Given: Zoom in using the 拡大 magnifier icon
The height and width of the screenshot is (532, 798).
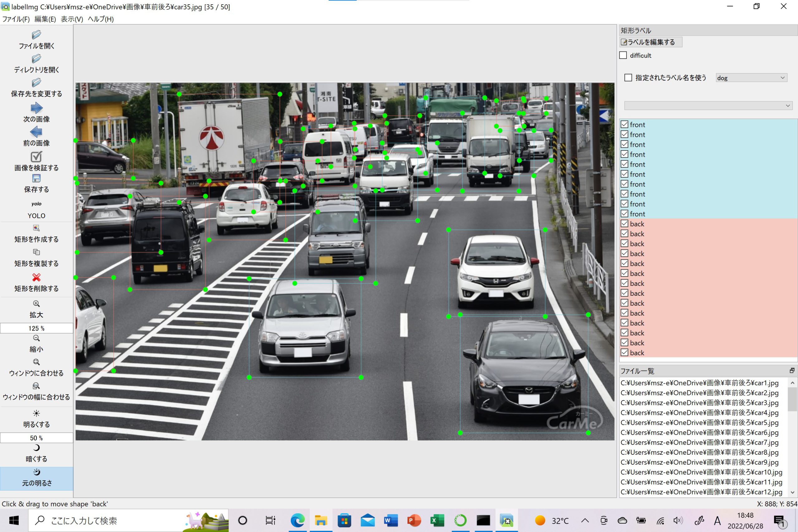Looking at the screenshot, I should pos(36,304).
